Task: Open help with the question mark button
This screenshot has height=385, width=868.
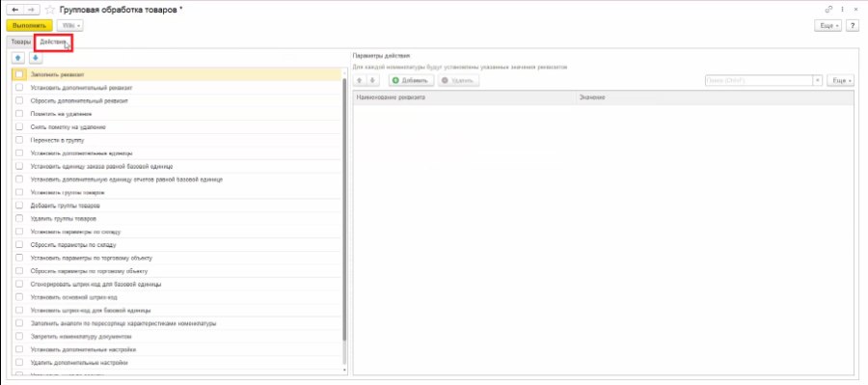Action: pos(854,25)
